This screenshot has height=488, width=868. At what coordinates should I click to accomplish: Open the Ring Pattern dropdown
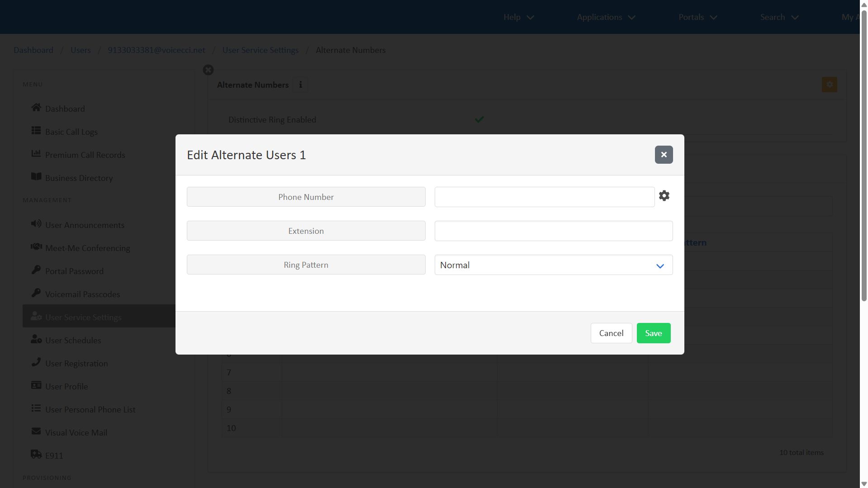pos(553,265)
